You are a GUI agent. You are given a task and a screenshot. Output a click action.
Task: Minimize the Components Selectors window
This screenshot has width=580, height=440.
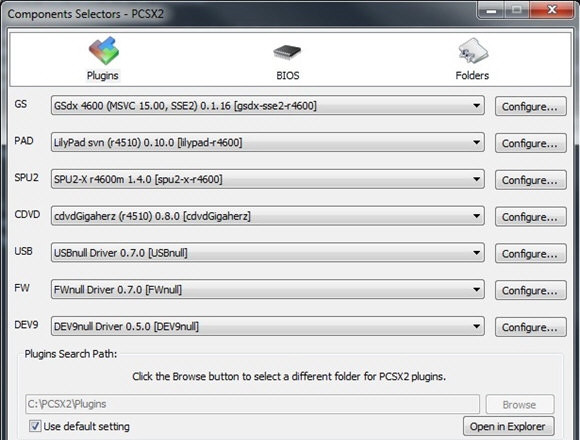(x=490, y=10)
